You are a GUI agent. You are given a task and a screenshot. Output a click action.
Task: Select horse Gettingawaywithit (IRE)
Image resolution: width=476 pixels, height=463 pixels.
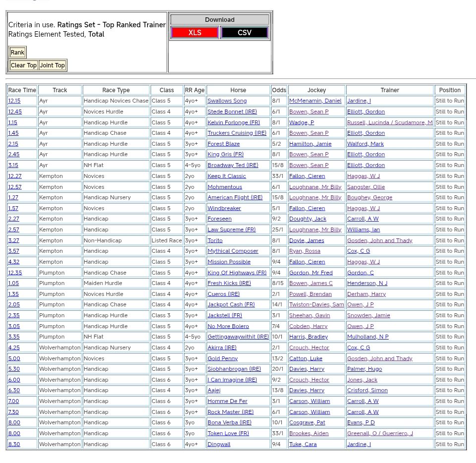(238, 337)
